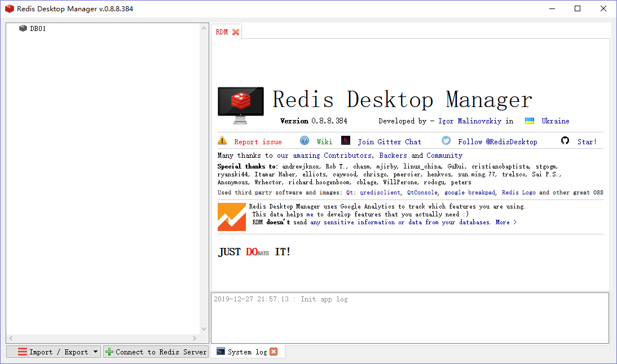Close the System log tab
The width and height of the screenshot is (617, 364).
(274, 351)
